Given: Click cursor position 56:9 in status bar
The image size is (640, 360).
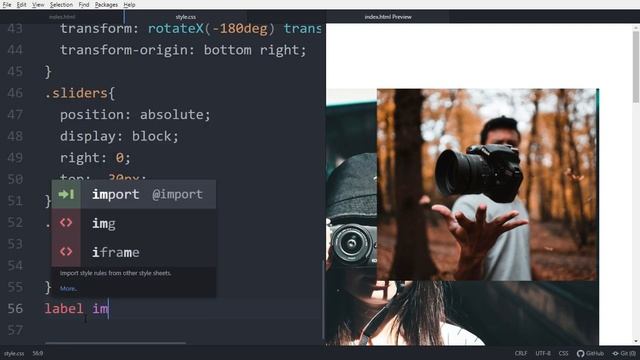Looking at the screenshot, I should (x=38, y=353).
